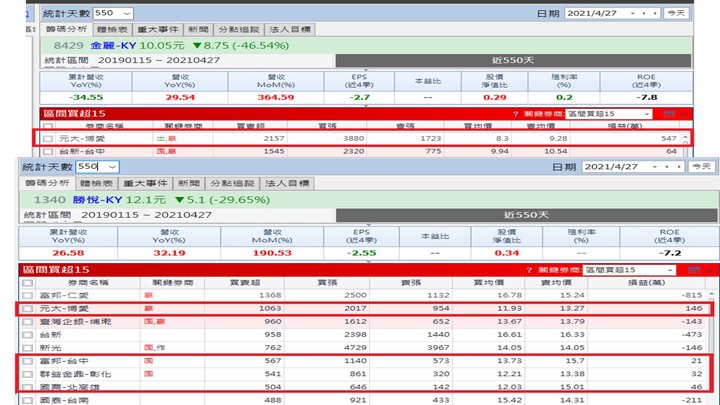Image resolution: width=720 pixels, height=405 pixels.
Task: Go to next date arrow in 勝悅-KY panel
Action: pyautogui.click(x=679, y=167)
